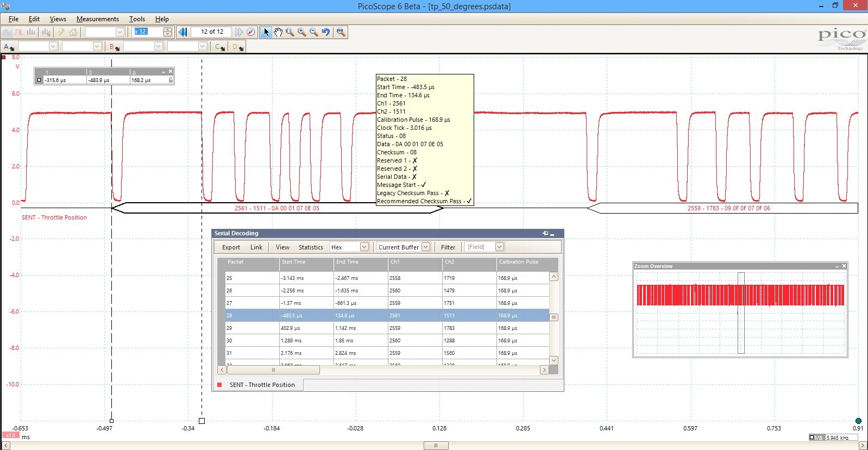This screenshot has width=868, height=450.
Task: Select the pointer selection tool
Action: 266,32
